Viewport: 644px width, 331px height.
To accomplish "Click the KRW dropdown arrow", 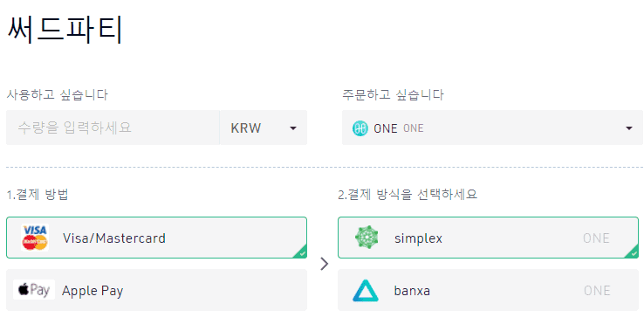I will coord(293,128).
